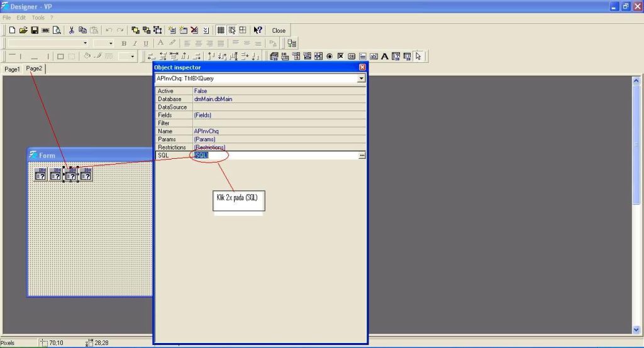Expand the font name dropdown
The width and height of the screenshot is (644, 348).
tap(85, 43)
